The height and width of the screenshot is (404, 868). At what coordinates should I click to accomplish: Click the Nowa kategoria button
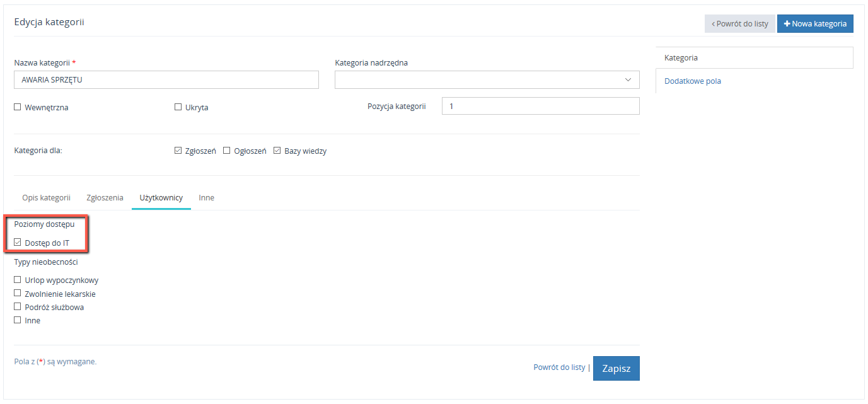[x=814, y=24]
